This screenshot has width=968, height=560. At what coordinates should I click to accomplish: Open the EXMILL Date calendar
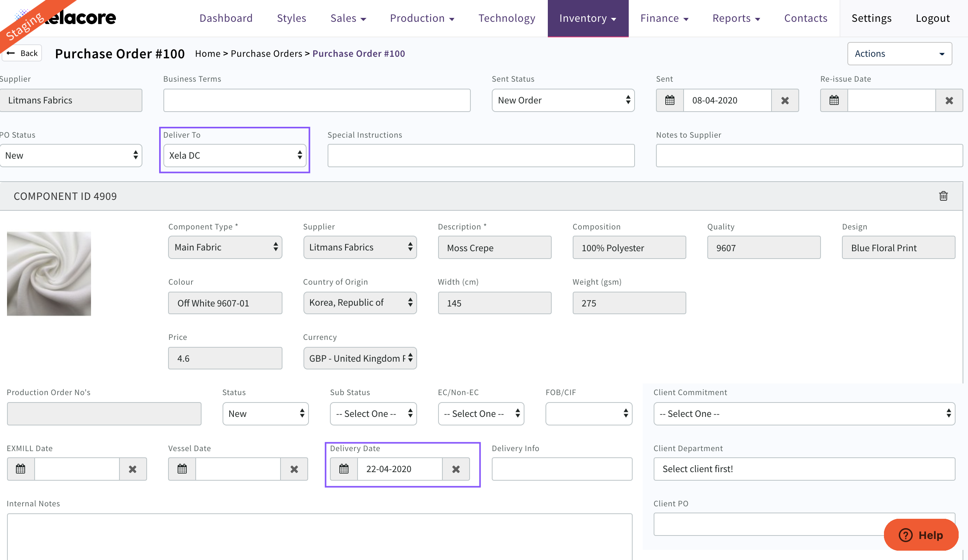pyautogui.click(x=21, y=469)
